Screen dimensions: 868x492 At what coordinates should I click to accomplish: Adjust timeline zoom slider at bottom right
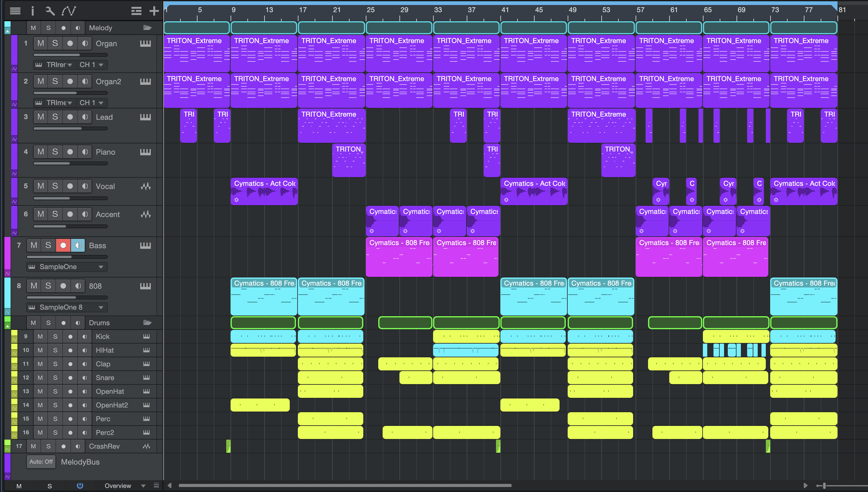point(824,485)
